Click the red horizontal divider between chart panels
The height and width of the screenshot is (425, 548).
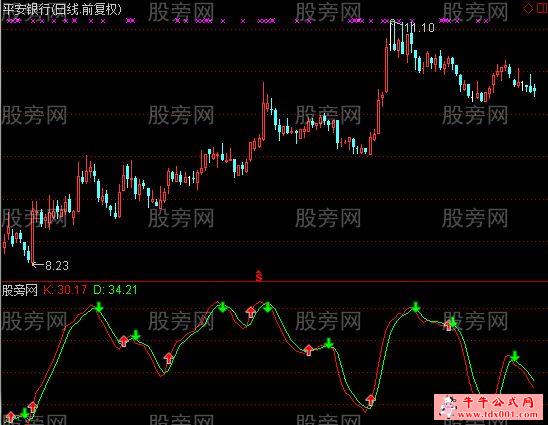(274, 281)
